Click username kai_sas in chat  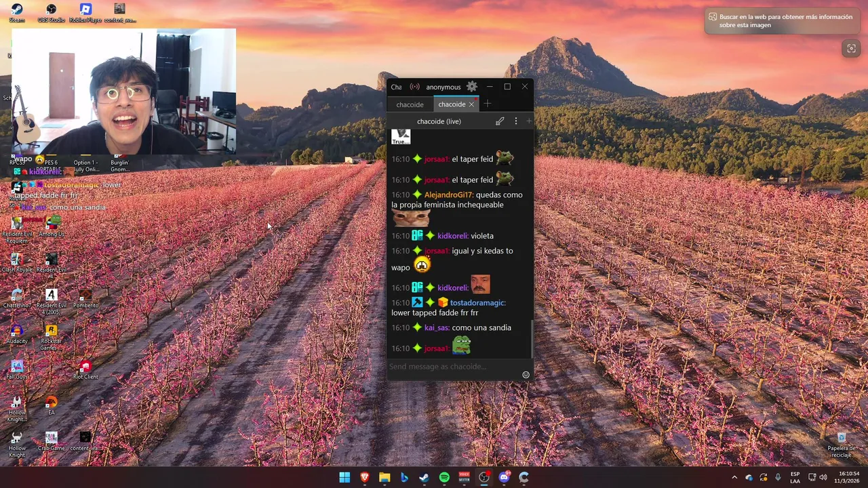pos(437,327)
